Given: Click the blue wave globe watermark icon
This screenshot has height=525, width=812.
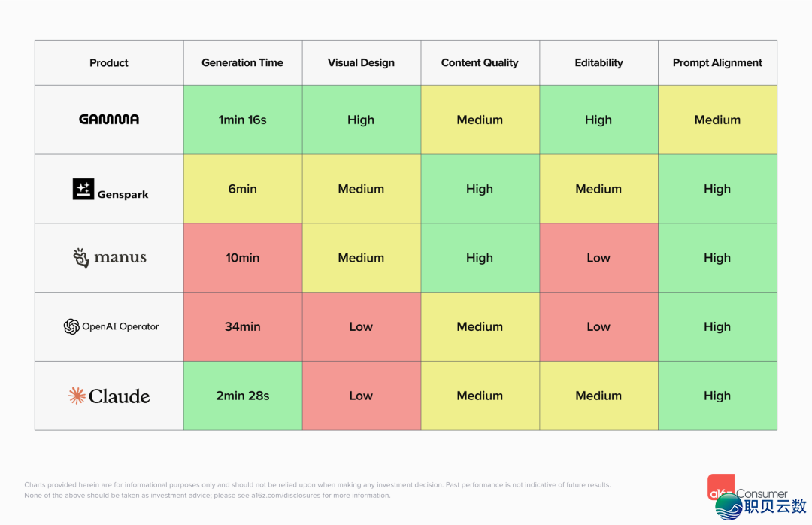Looking at the screenshot, I should pyautogui.click(x=729, y=506).
